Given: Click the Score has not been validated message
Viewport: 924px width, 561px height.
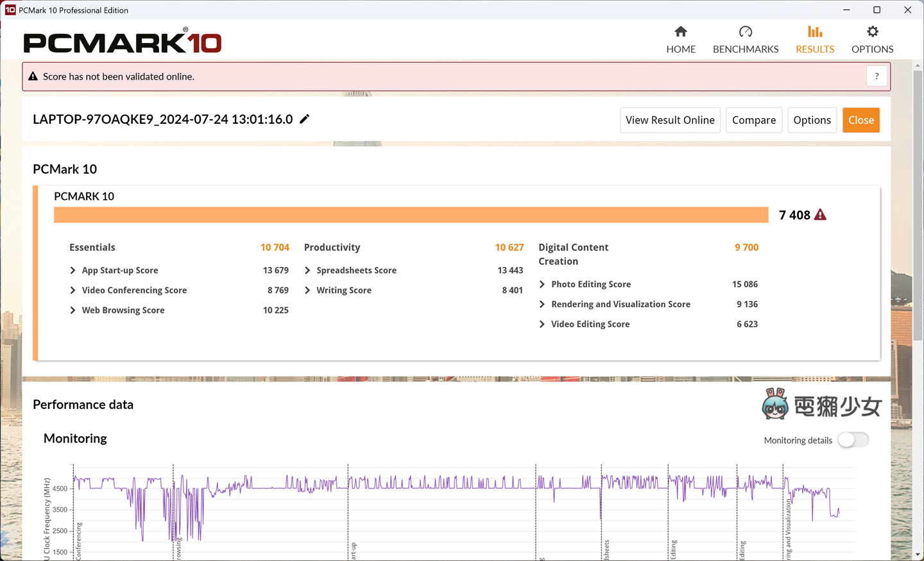Looking at the screenshot, I should click(x=119, y=76).
